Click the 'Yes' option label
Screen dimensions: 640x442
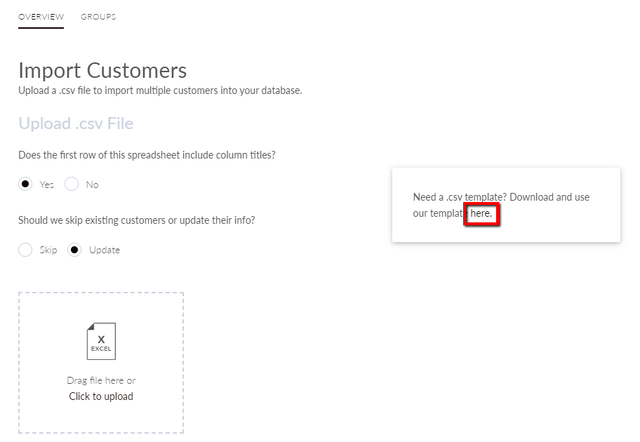coord(47,184)
